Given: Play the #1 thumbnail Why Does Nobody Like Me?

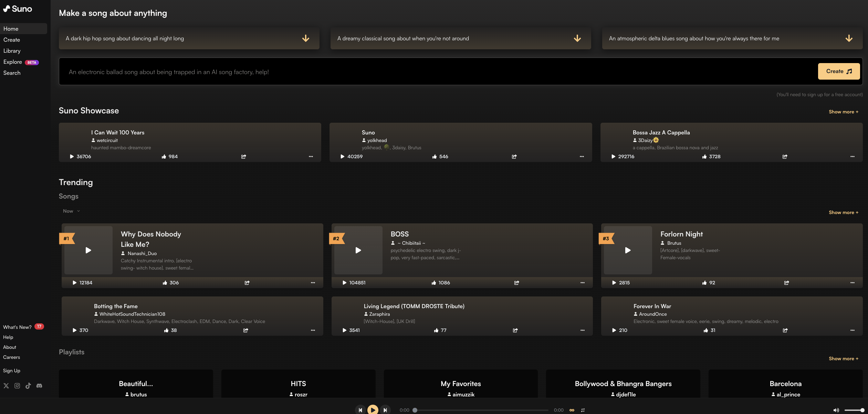Looking at the screenshot, I should [x=88, y=250].
